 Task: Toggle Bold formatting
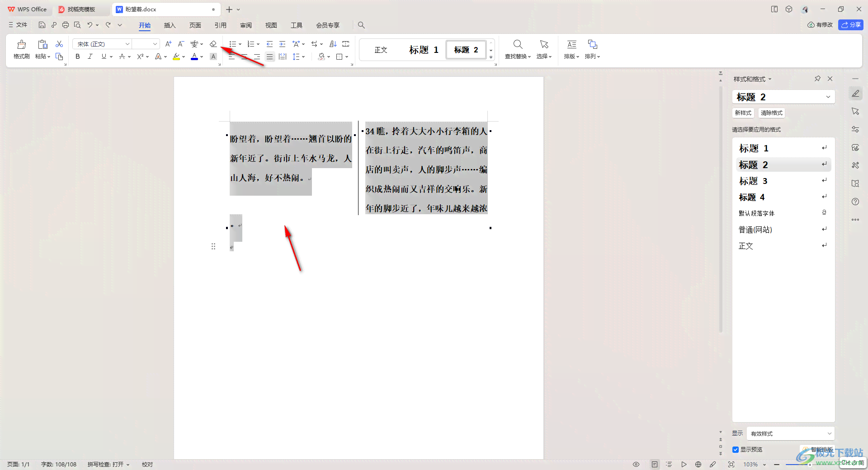pyautogui.click(x=78, y=56)
